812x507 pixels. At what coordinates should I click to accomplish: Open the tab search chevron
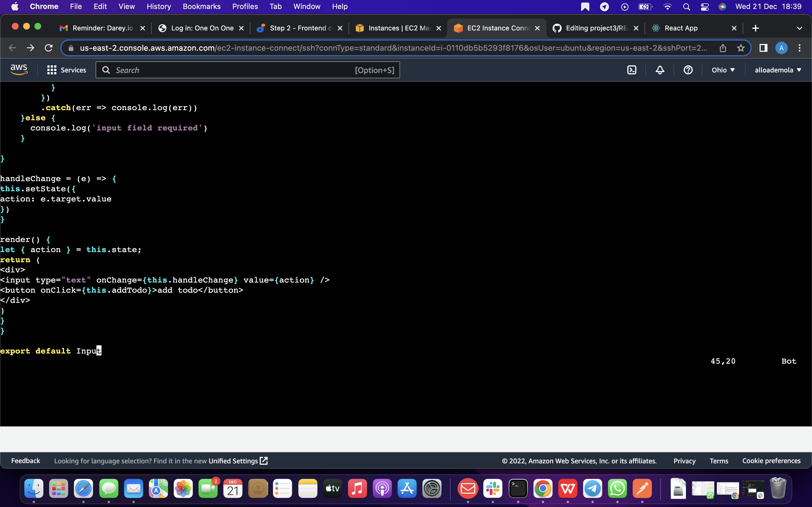pyautogui.click(x=800, y=28)
